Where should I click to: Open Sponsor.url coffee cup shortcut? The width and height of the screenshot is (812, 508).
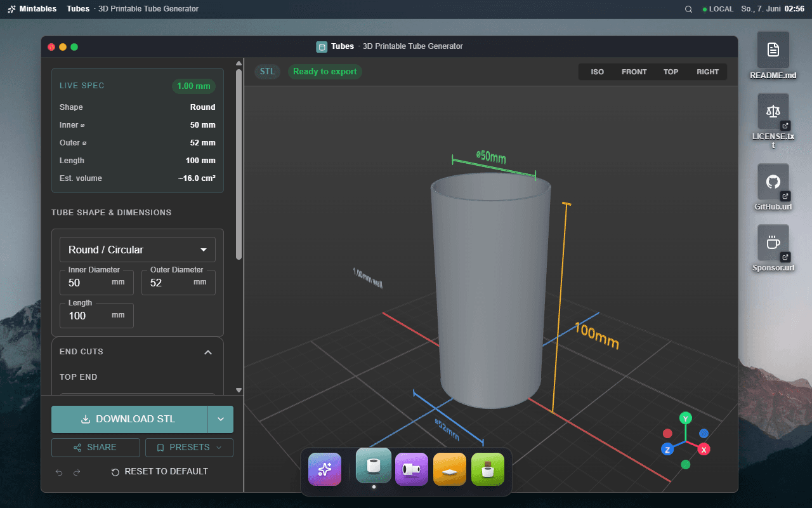[x=773, y=242]
